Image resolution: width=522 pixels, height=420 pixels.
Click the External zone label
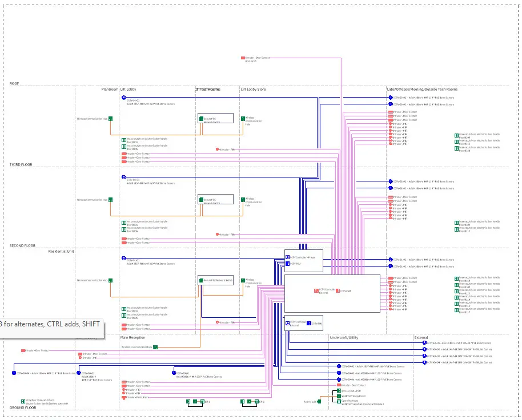[x=421, y=337]
